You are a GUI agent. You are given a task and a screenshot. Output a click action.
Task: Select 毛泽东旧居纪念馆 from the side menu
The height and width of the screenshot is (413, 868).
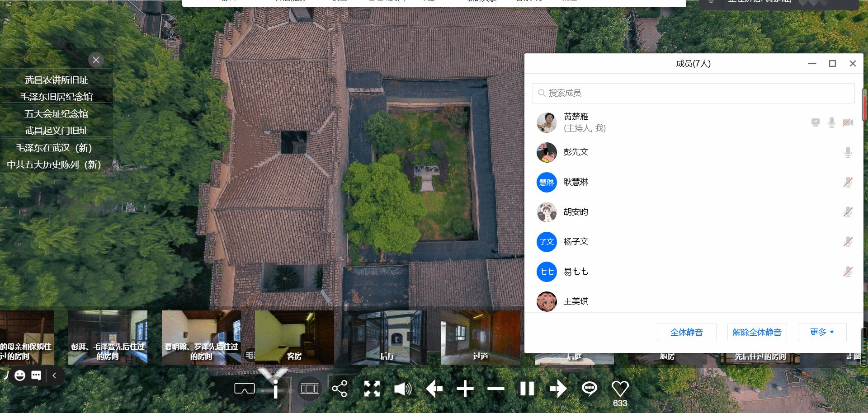[57, 97]
